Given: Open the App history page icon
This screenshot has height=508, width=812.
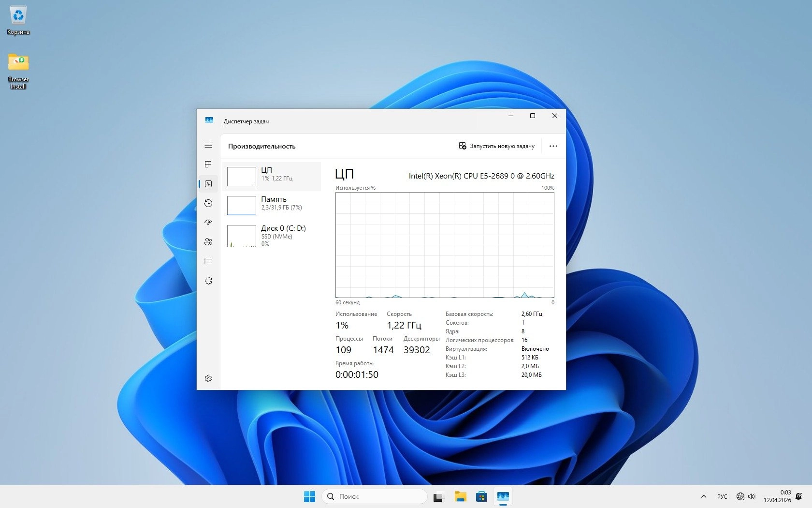Looking at the screenshot, I should click(x=208, y=203).
